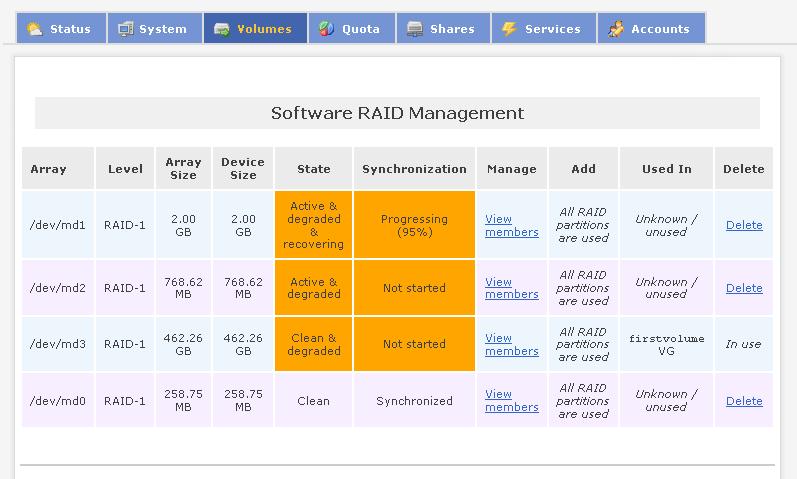Click the Progressing (95%) synchronization cell
This screenshot has width=797, height=479.
414,225
